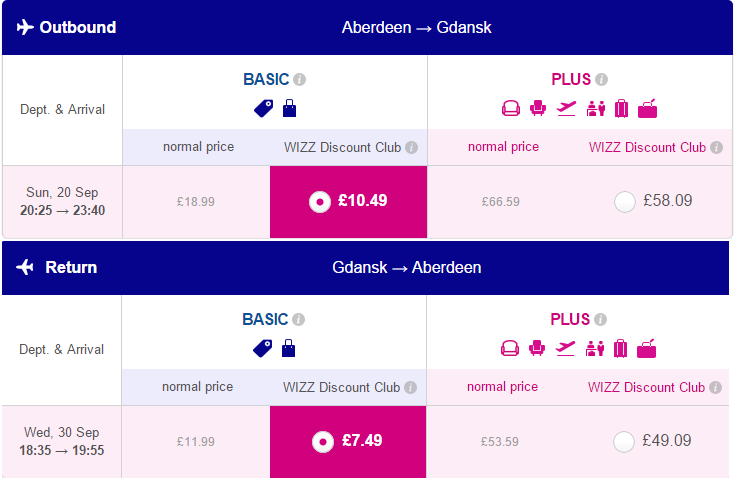735x481 pixels.
Task: Click outbound BASIC cabin bag icon
Action: click(290, 108)
